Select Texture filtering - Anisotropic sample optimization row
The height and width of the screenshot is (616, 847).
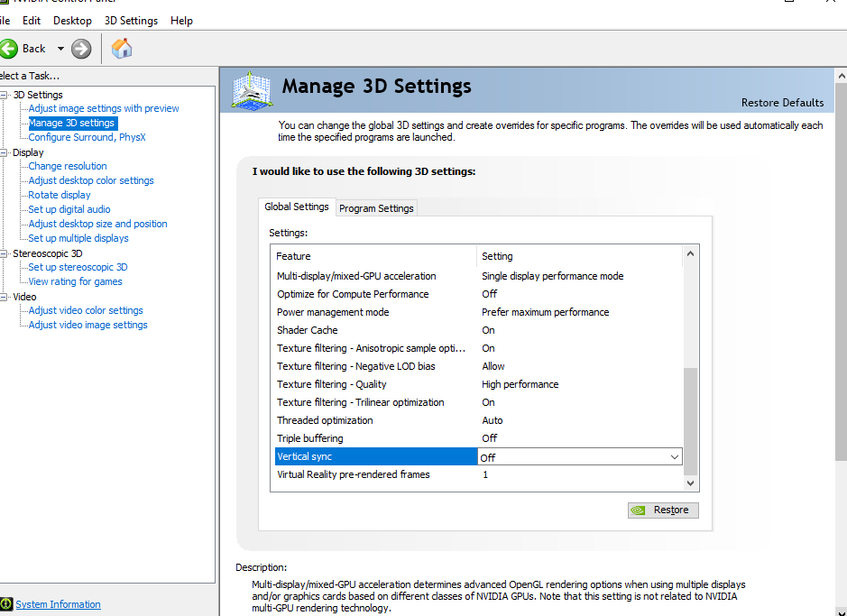(x=479, y=348)
